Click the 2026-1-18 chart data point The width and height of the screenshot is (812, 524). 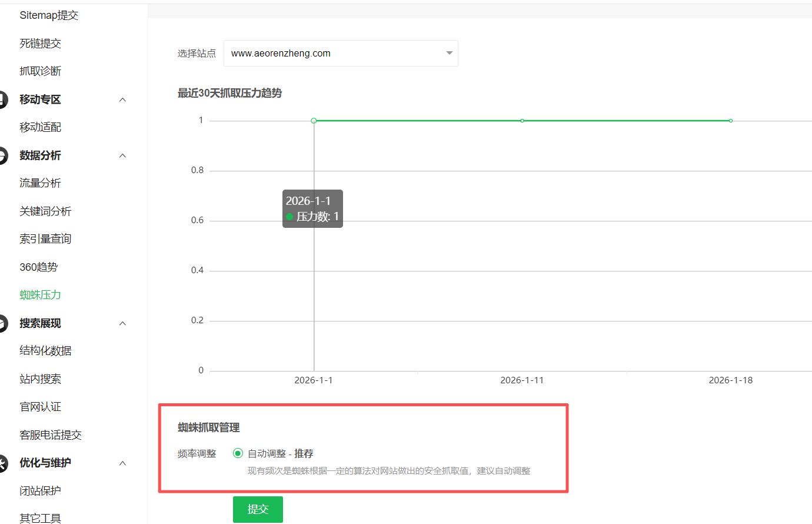(731, 121)
